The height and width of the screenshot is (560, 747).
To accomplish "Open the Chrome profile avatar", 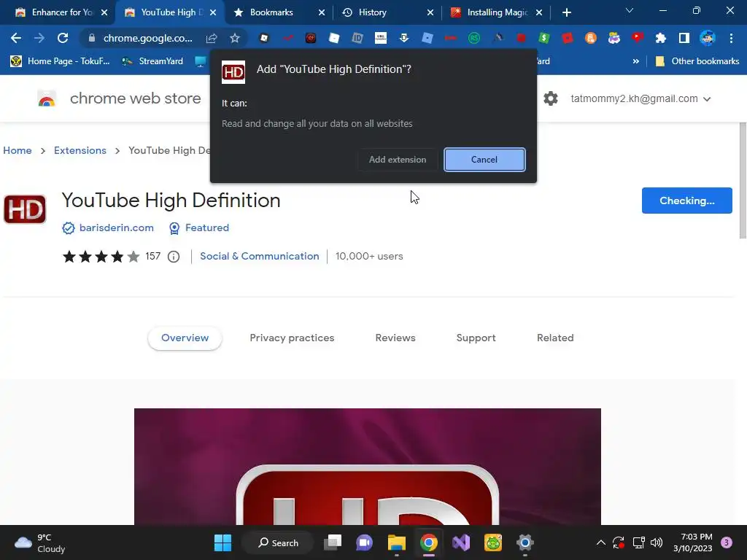I will [x=708, y=38].
